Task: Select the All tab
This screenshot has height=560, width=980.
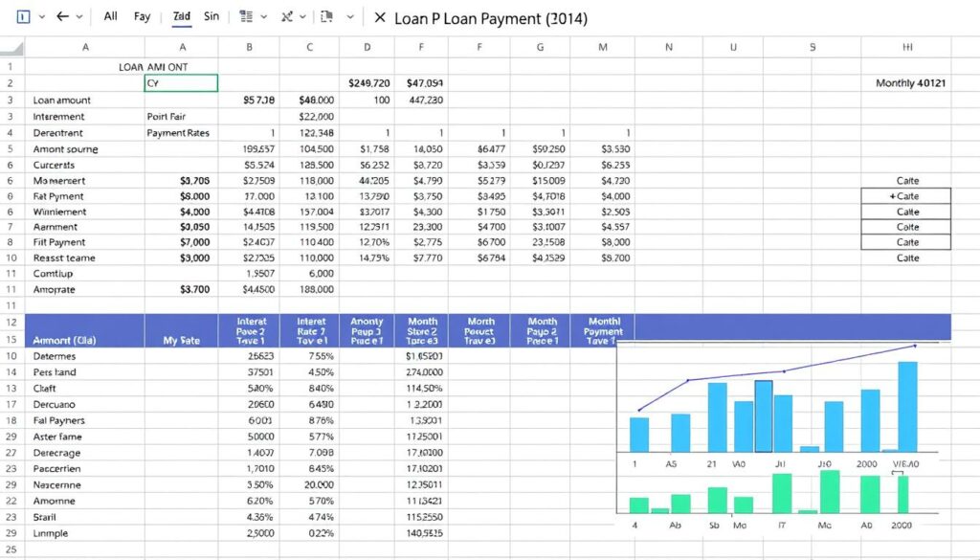Action: point(111,16)
